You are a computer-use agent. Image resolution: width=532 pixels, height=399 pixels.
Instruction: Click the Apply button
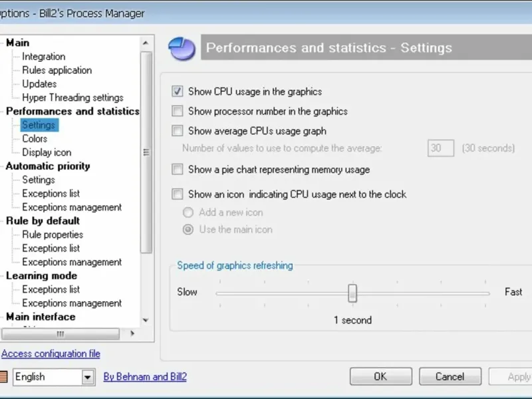point(511,376)
